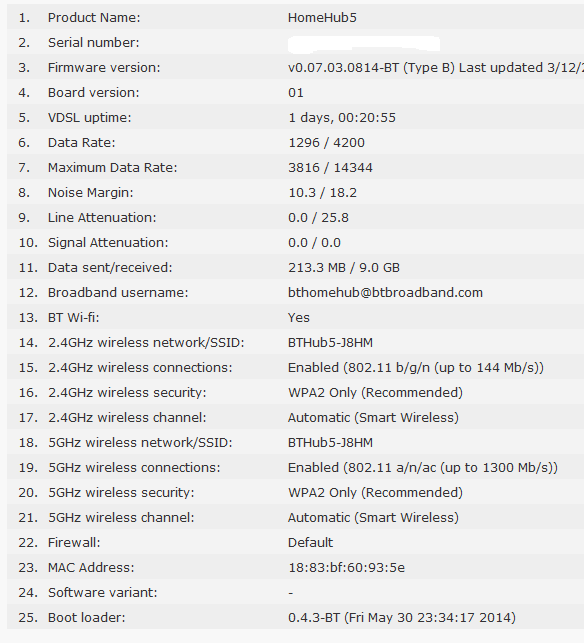This screenshot has height=643, width=584.
Task: Click the 5GHz wireless channel label
Action: coord(121,518)
